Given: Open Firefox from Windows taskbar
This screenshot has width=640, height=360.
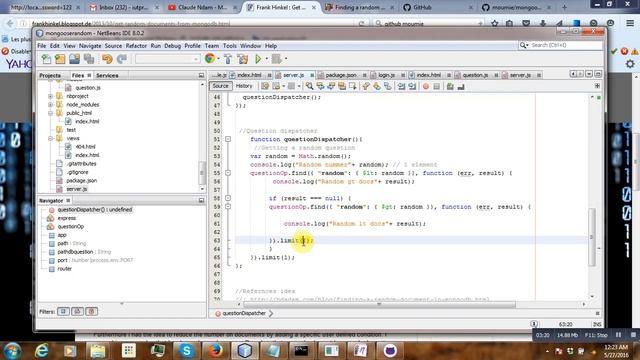Looking at the screenshot, I should click(215, 351).
